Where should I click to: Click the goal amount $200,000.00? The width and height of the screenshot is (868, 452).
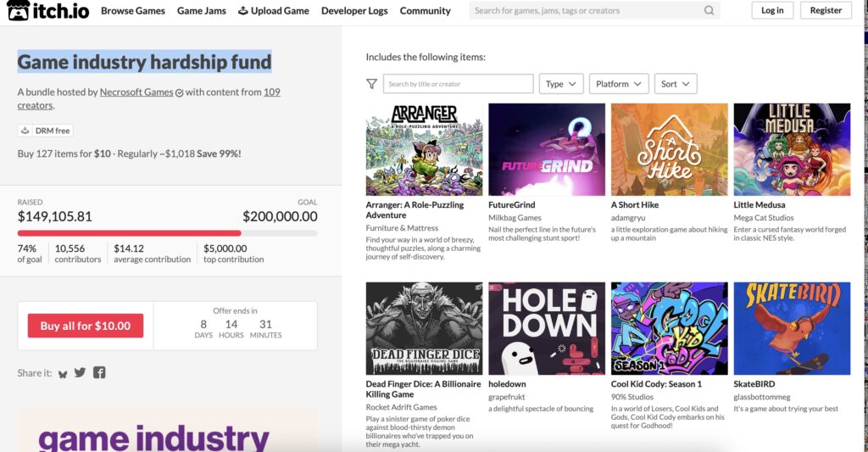(280, 216)
